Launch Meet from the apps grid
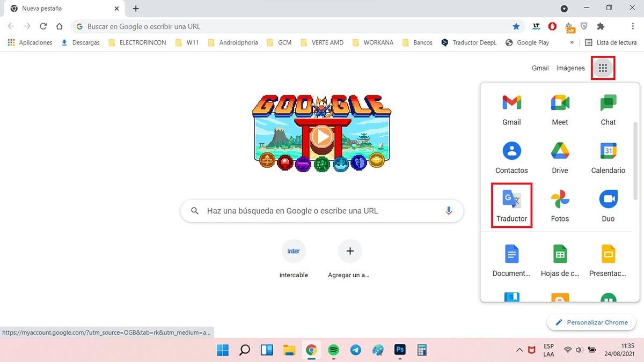The height and width of the screenshot is (362, 644). coord(560,110)
